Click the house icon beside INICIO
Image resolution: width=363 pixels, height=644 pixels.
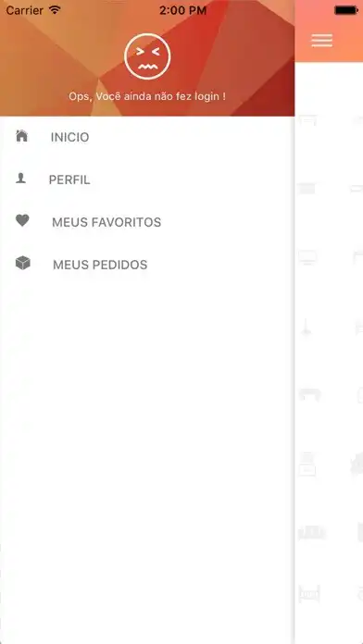tap(22, 135)
